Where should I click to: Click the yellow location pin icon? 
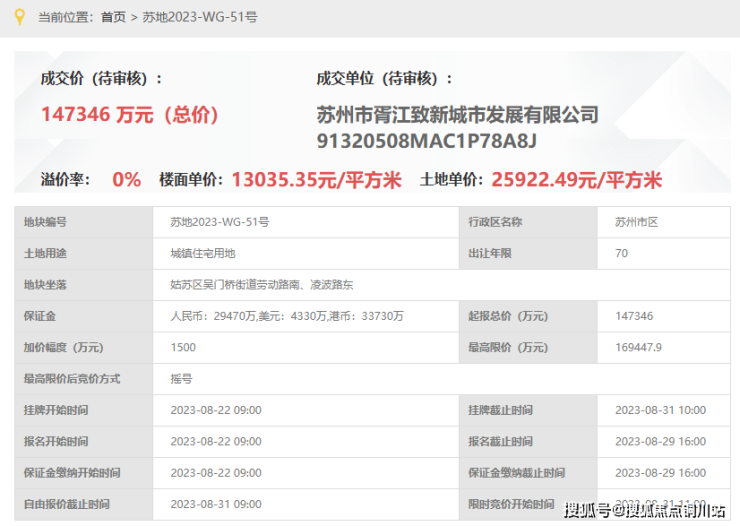coord(16,17)
